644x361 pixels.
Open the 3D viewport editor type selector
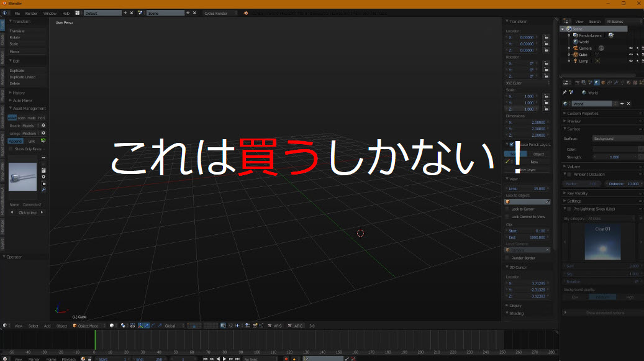[5, 326]
